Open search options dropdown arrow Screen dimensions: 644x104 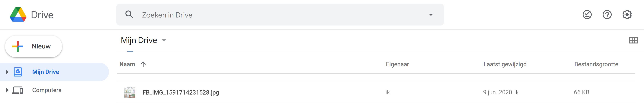pos(431,15)
